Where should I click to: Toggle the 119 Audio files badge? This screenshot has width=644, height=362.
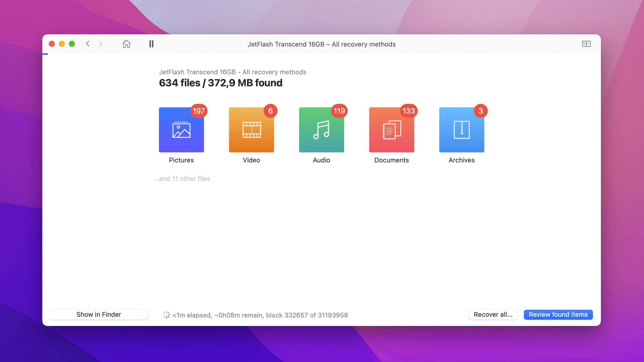click(x=339, y=111)
